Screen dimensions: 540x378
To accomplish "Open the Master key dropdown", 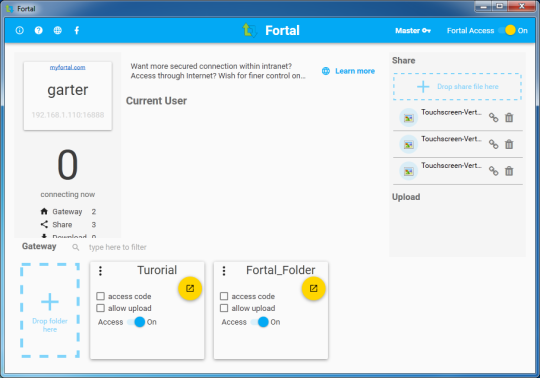I will (x=413, y=31).
